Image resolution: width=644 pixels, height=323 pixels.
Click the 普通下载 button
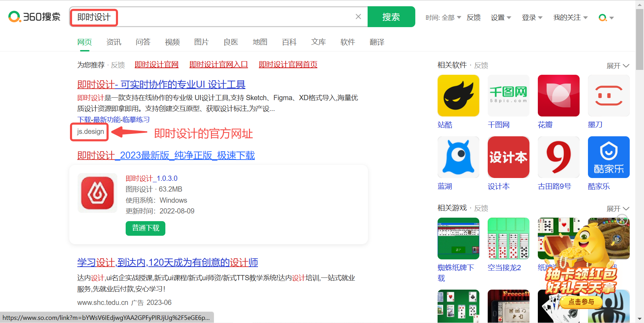pos(146,228)
